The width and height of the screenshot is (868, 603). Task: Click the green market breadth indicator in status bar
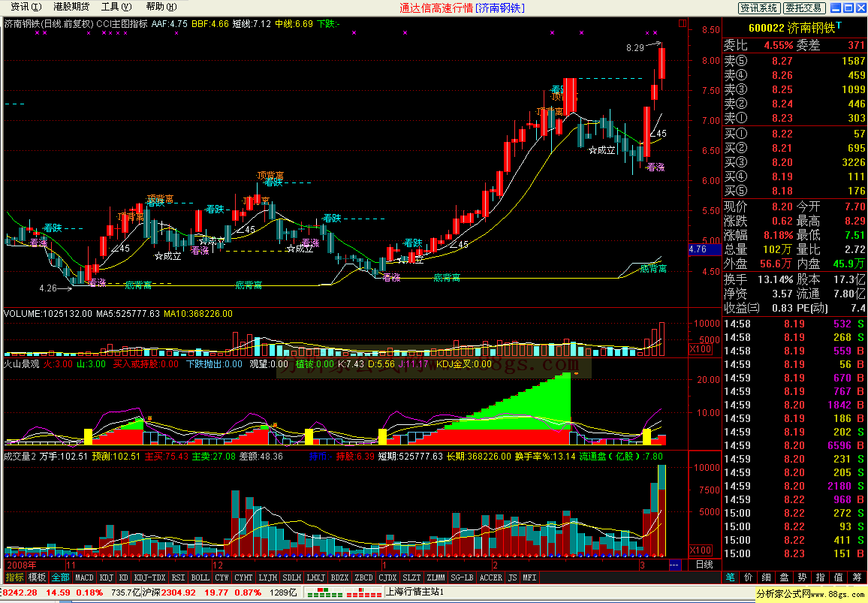[325, 593]
